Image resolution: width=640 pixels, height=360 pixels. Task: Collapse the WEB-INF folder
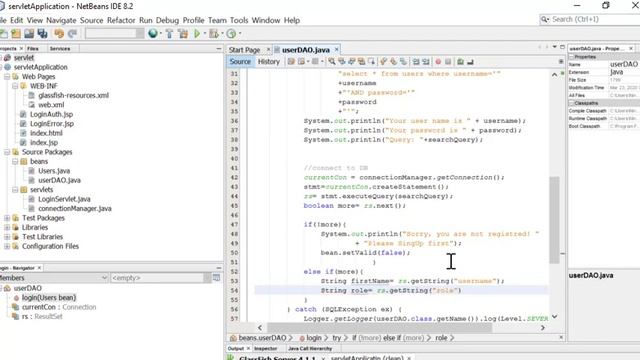tap(15, 86)
